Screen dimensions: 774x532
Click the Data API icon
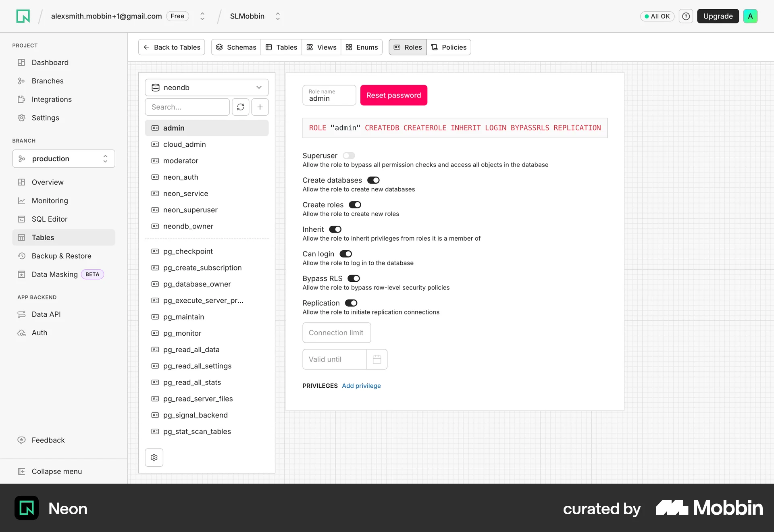coord(21,314)
